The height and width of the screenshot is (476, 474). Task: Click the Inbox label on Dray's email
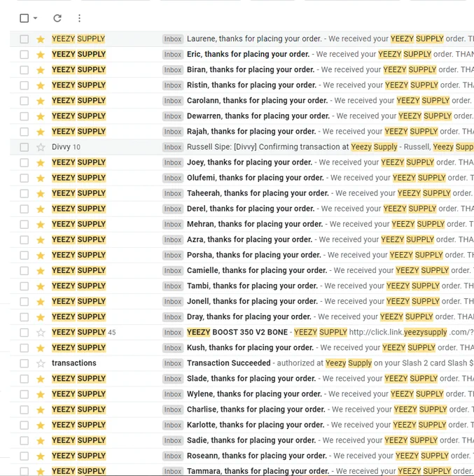point(173,317)
